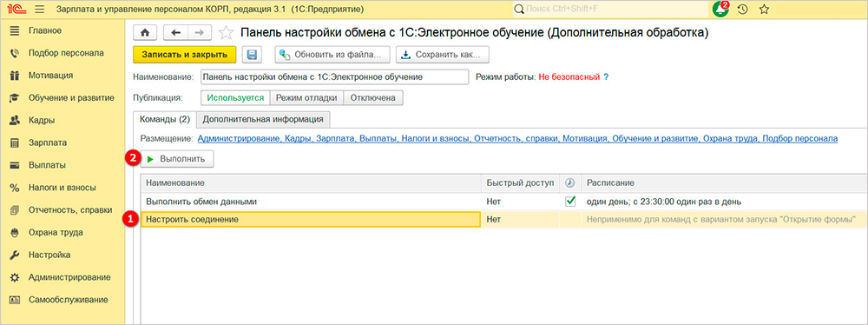Navigate back with the left arrow
Screen dimensions: 868x325
click(x=175, y=33)
